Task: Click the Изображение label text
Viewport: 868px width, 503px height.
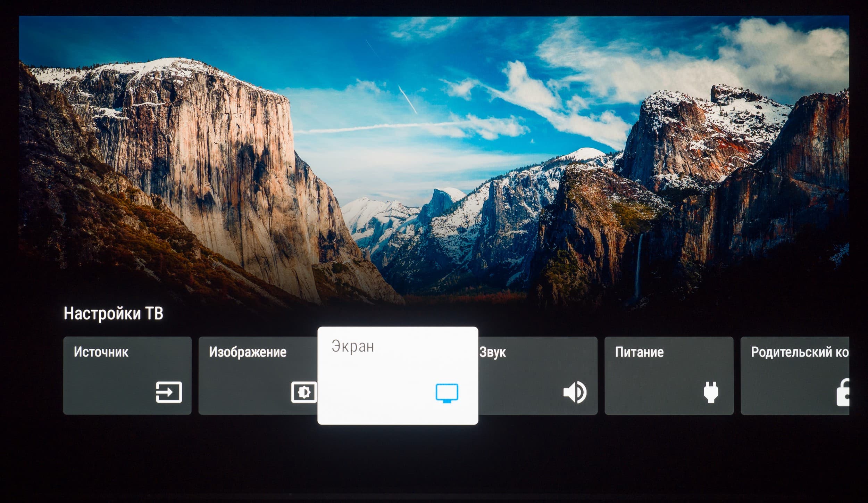Action: pyautogui.click(x=248, y=352)
